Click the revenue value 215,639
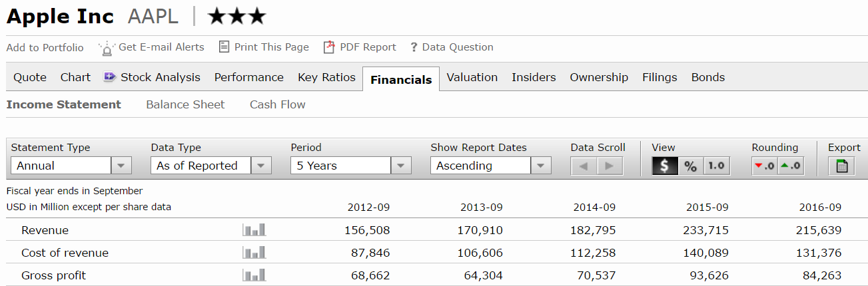This screenshot has height=286, width=868. click(x=819, y=230)
